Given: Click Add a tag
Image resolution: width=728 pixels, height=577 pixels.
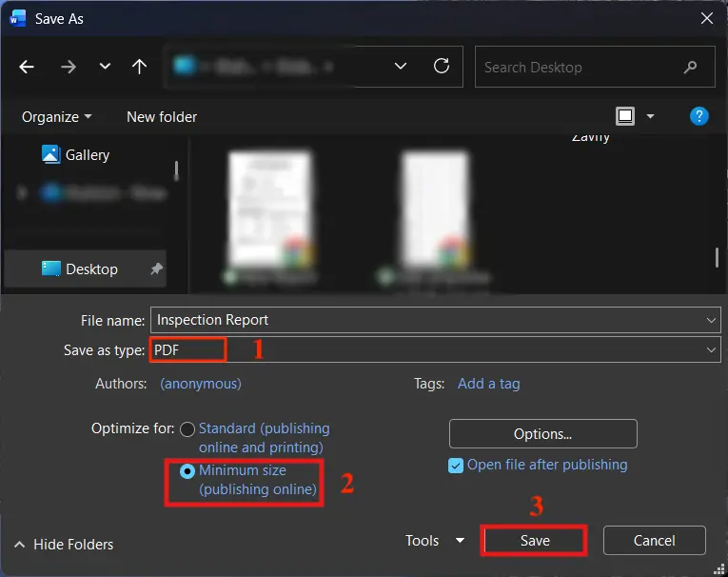Looking at the screenshot, I should pos(489,384).
